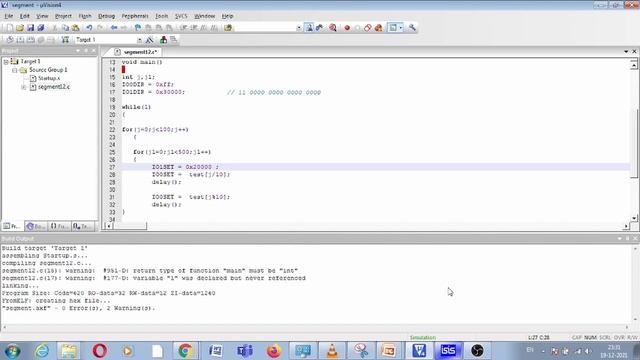Viewport: 640px width, 360px height.
Task: Open the Debug menu
Action: tap(106, 16)
